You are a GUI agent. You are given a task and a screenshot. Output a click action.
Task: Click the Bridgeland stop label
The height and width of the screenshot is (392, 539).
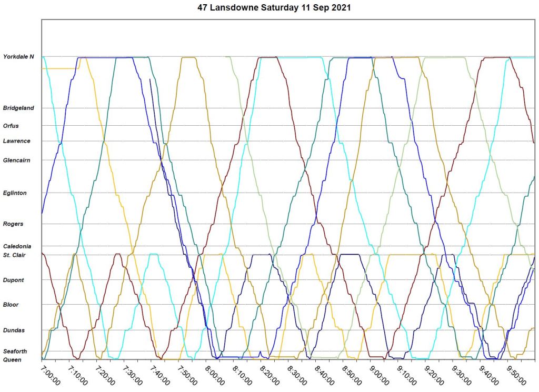coord(18,108)
